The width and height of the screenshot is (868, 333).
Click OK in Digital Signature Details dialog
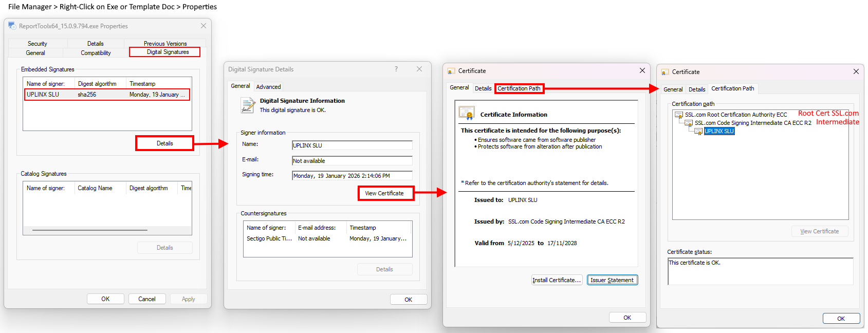[x=409, y=300]
